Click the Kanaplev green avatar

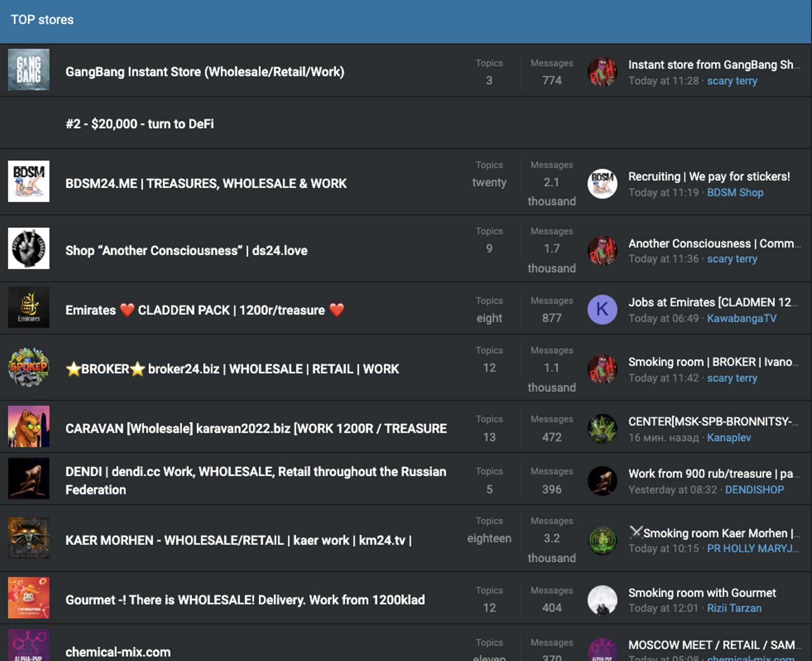602,428
